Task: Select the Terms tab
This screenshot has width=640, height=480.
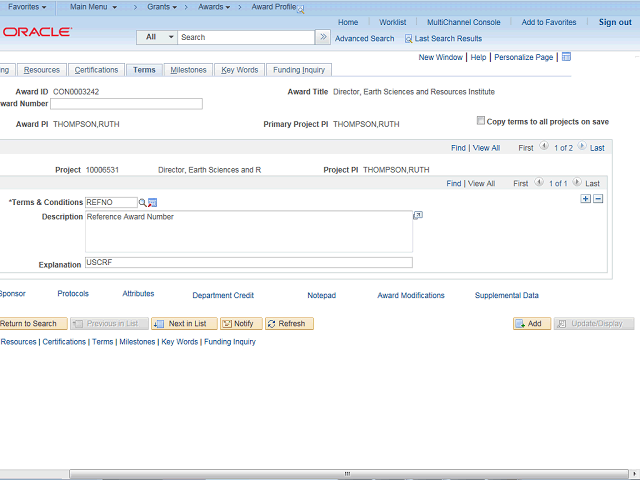Action: 144,70
